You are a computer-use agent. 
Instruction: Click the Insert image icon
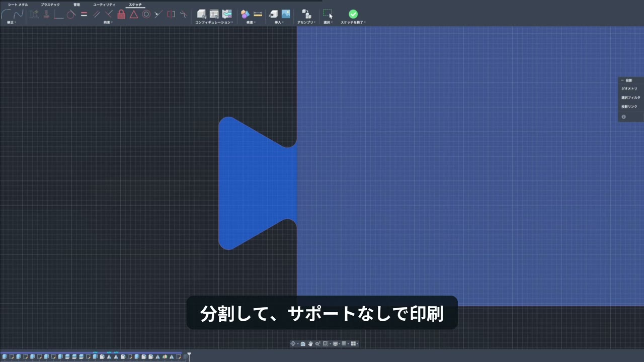pos(286,14)
